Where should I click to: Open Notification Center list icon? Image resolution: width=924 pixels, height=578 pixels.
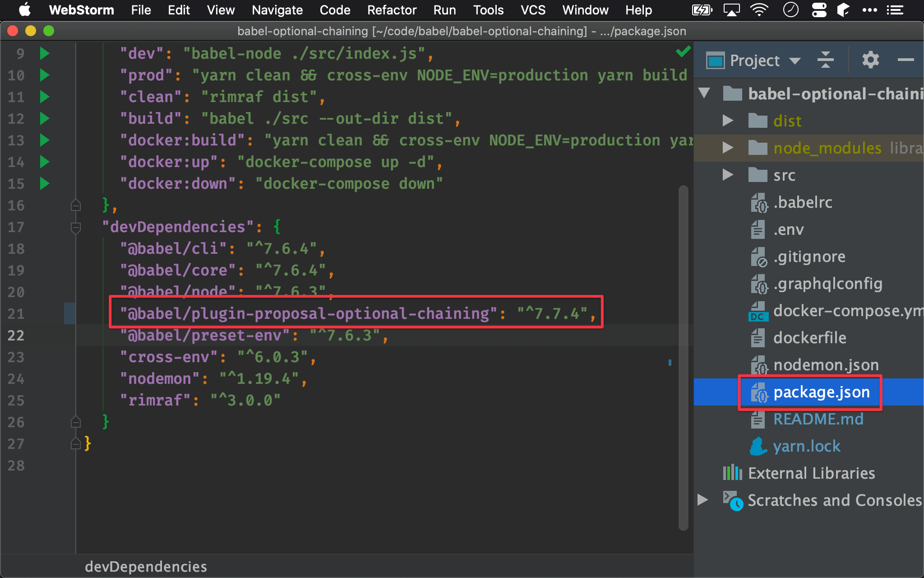[x=895, y=10]
